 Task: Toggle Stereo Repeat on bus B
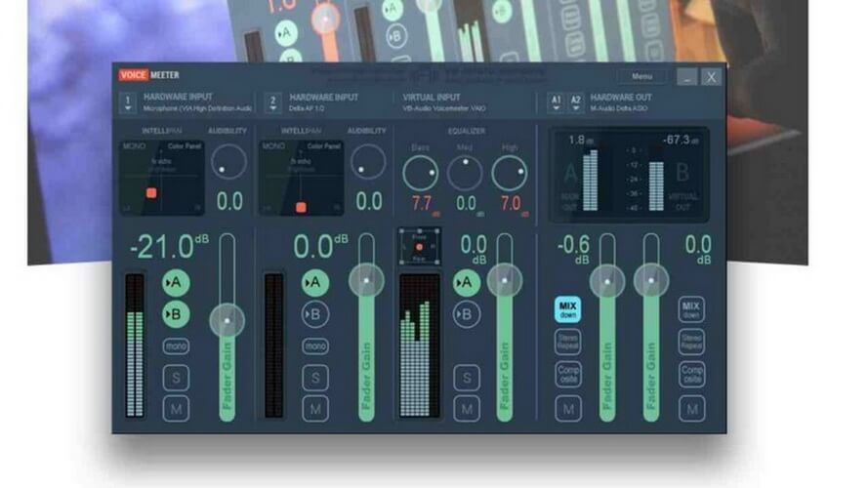[691, 342]
